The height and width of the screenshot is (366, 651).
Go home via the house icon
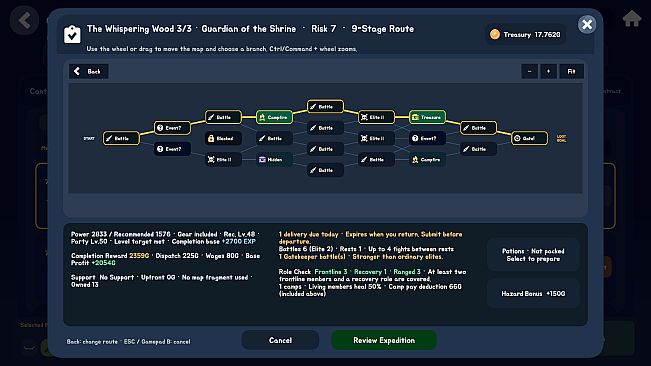[631, 19]
